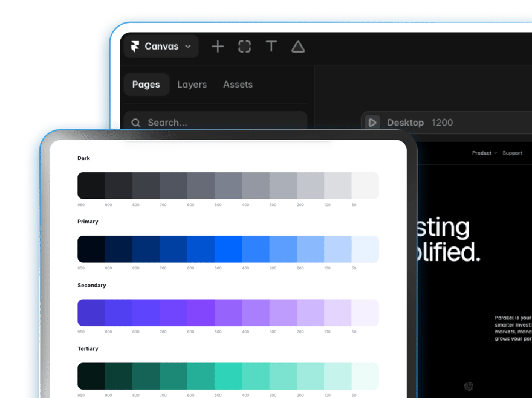Screen dimensions: 532x398
Task: Switch to the Assets tab
Action: click(x=238, y=85)
